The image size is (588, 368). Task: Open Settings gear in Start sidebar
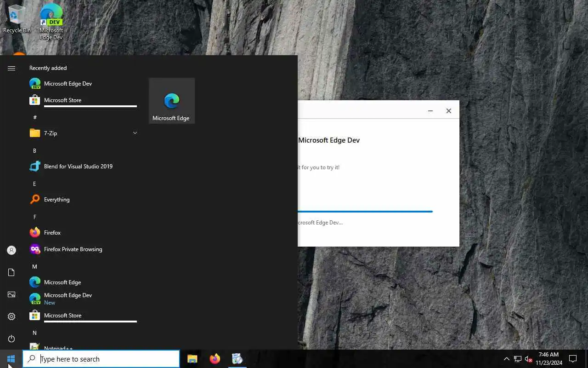11,316
